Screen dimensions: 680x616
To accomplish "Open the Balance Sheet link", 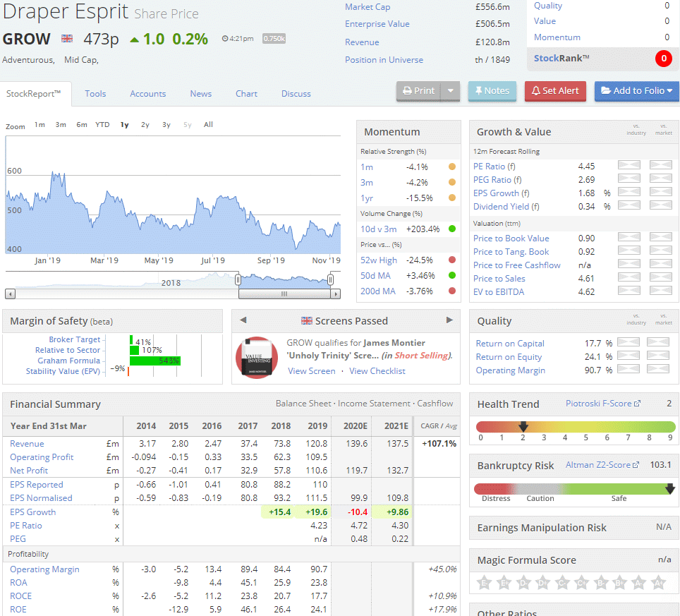I will [x=303, y=404].
